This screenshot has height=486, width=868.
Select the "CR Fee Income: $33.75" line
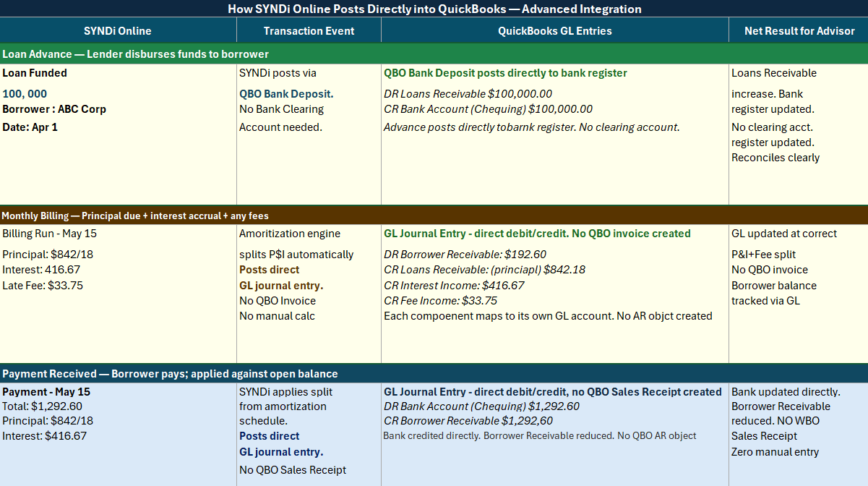[440, 300]
